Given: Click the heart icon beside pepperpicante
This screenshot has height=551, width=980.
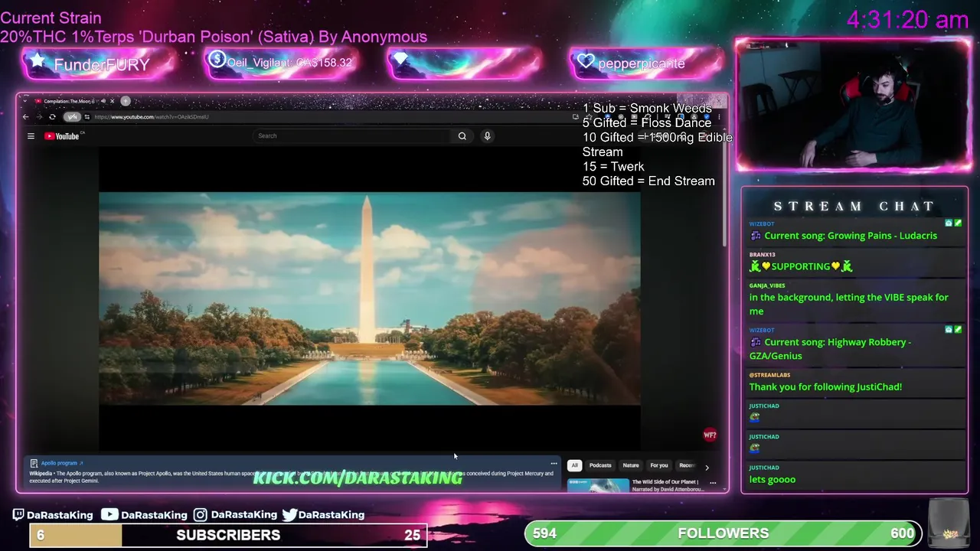Looking at the screenshot, I should coord(586,61).
